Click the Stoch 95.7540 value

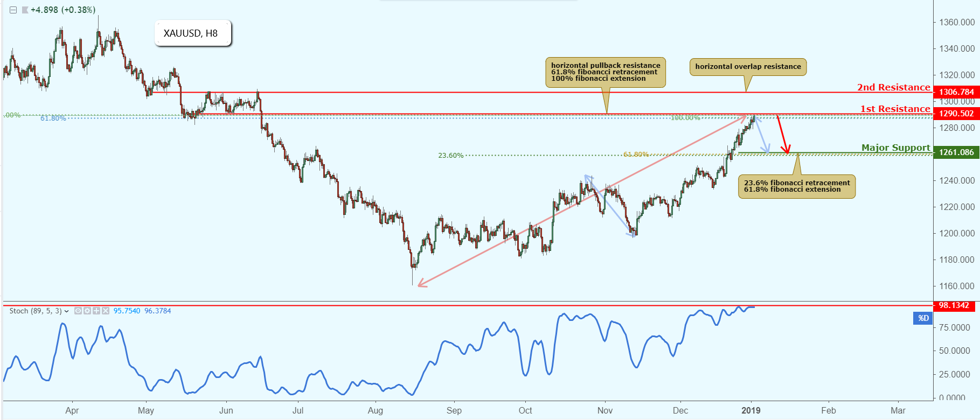click(x=127, y=311)
